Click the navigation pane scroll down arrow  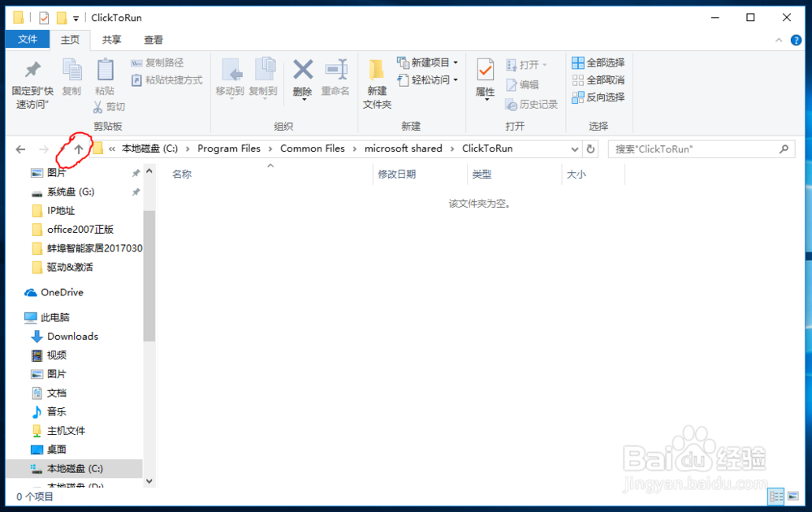(149, 481)
